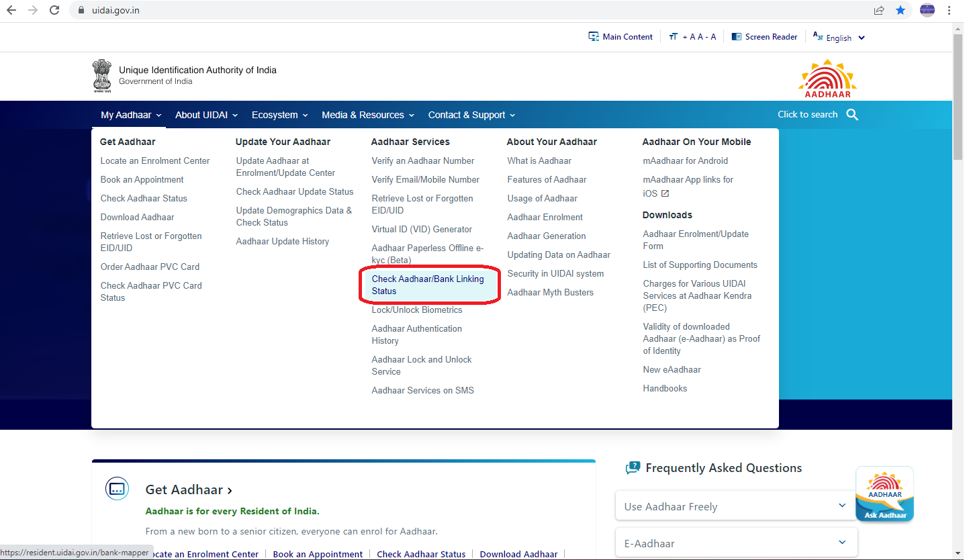967x560 pixels.
Task: Open Aadhaar Myth Busters
Action: [x=551, y=293]
